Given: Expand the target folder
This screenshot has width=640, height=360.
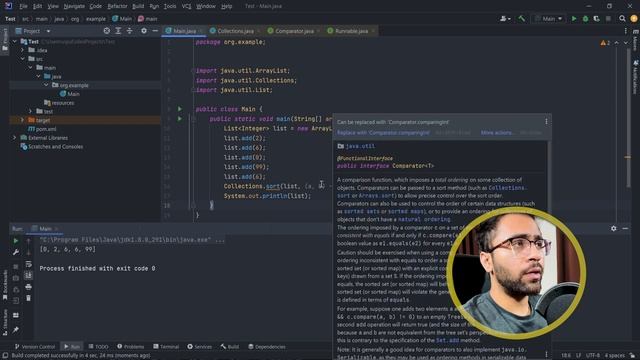Looking at the screenshot, I should tap(22, 120).
